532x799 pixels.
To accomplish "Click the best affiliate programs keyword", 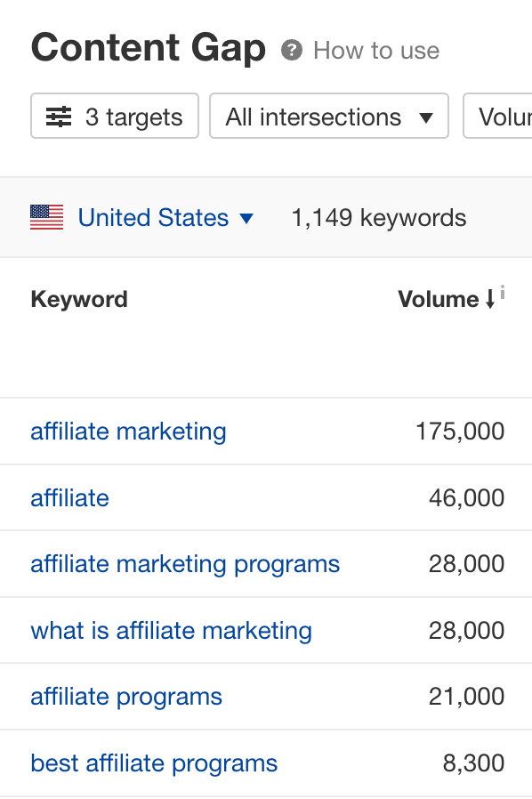I will 153,763.
